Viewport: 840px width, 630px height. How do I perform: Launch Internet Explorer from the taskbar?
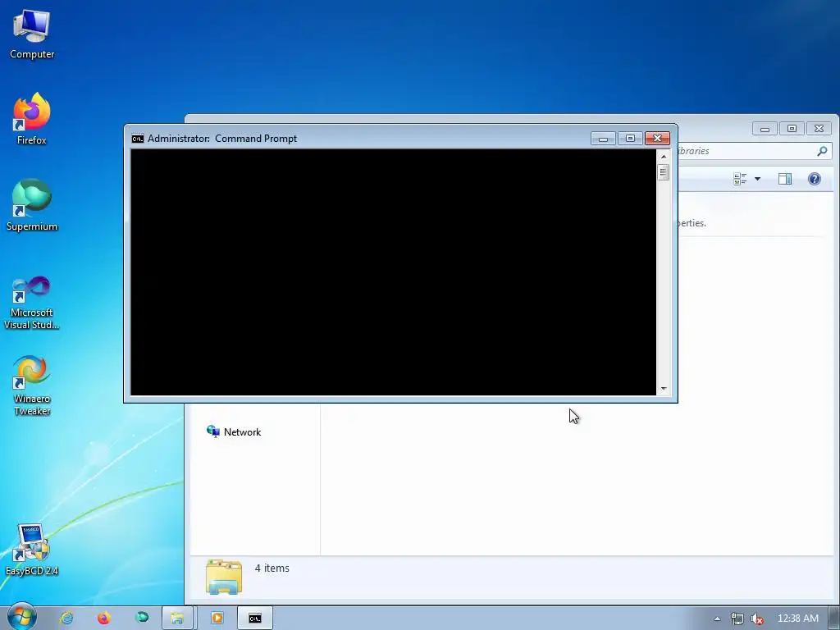(66, 619)
